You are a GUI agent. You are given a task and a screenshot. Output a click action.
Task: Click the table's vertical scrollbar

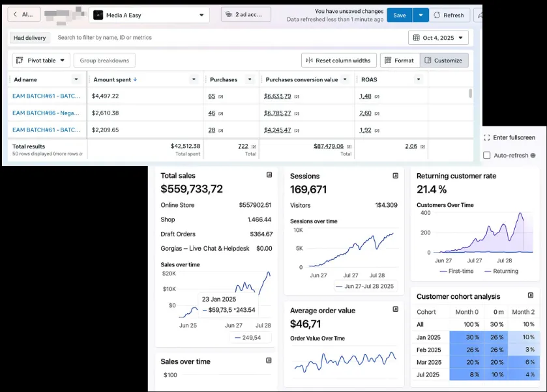pyautogui.click(x=470, y=94)
